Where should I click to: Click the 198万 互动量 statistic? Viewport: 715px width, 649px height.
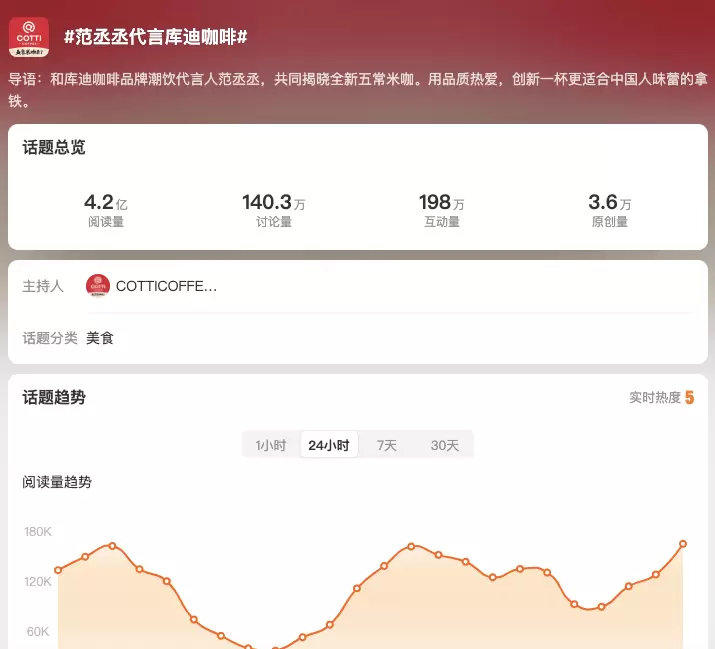(441, 210)
